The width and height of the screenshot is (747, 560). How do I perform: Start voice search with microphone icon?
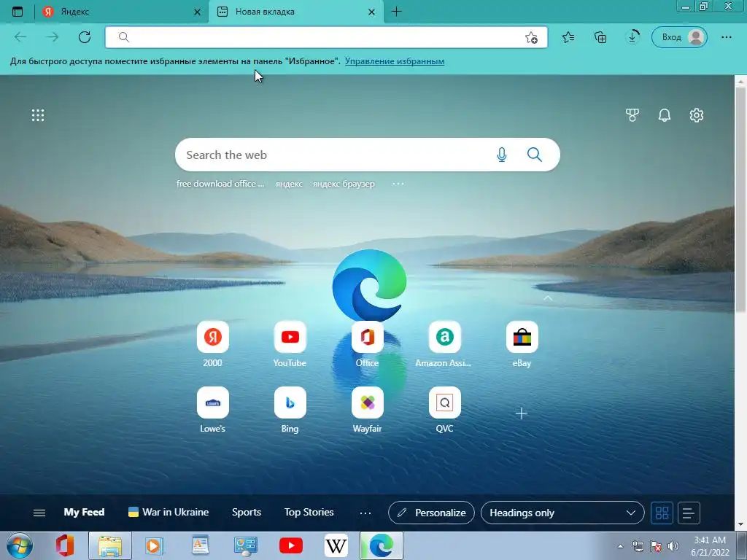(502, 155)
